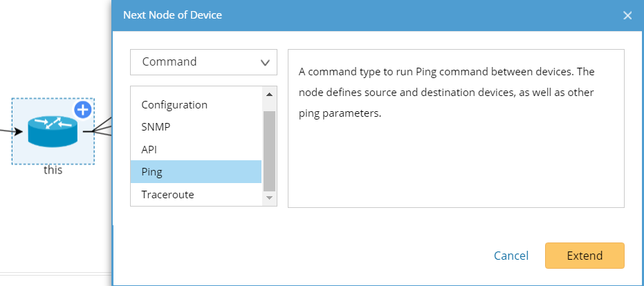Click the command list scrollbar thumb
Viewport: 644px width, 286px height.
(x=269, y=149)
